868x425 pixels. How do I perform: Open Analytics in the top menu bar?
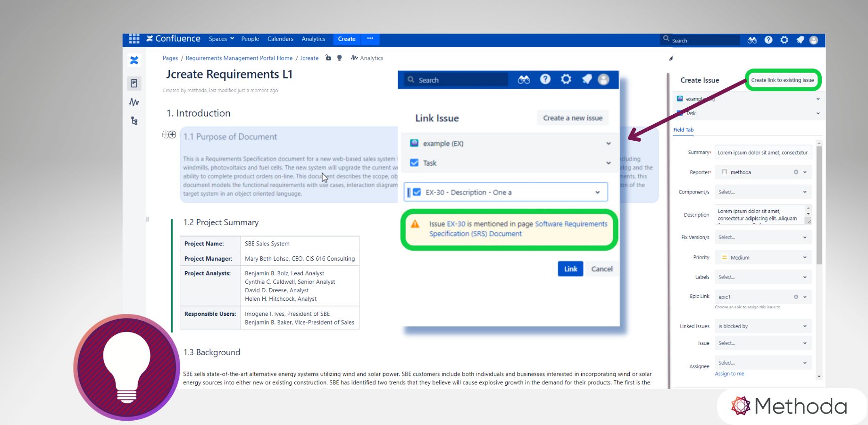313,39
